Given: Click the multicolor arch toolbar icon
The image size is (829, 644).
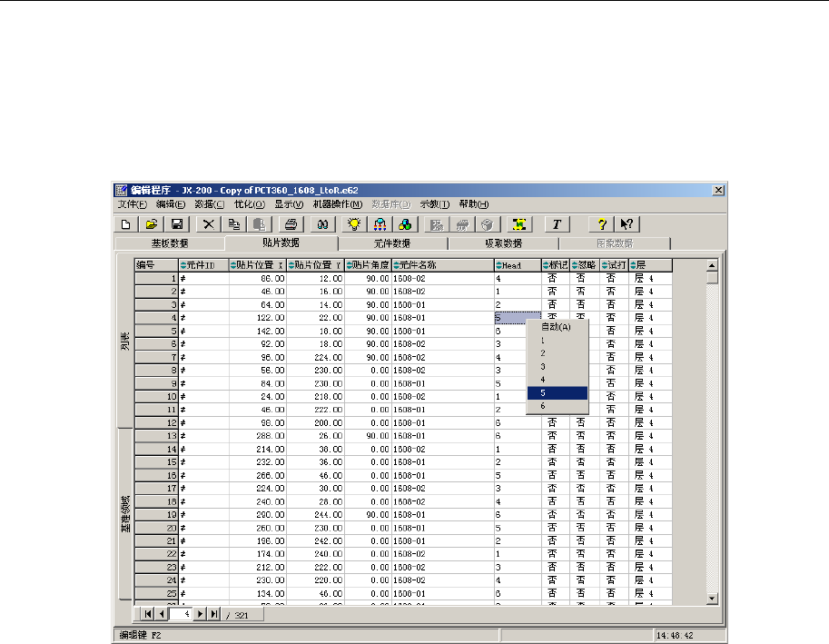Looking at the screenshot, I should coord(380,224).
